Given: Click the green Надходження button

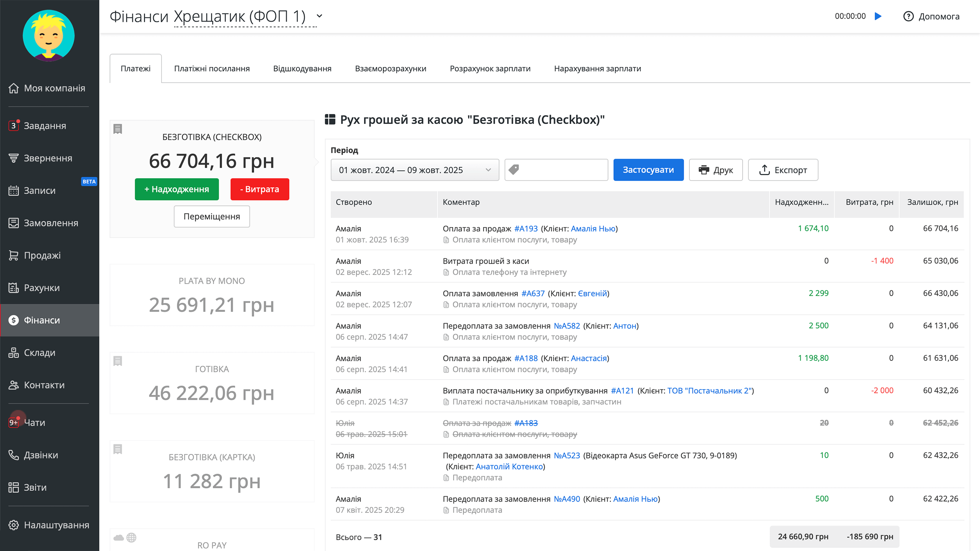Looking at the screenshot, I should (x=176, y=189).
